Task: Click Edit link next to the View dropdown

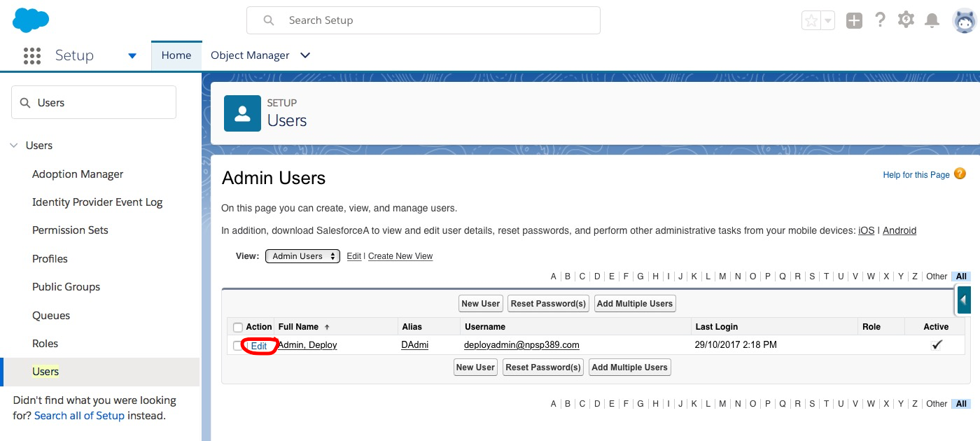Action: (354, 256)
